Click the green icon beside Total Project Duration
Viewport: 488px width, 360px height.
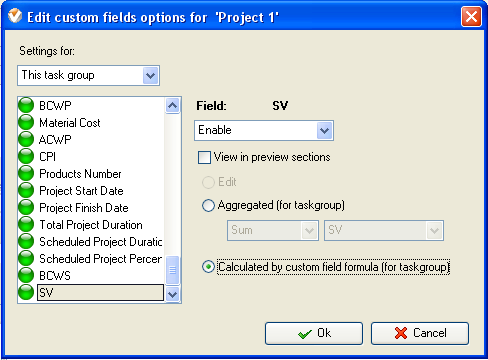coord(26,224)
